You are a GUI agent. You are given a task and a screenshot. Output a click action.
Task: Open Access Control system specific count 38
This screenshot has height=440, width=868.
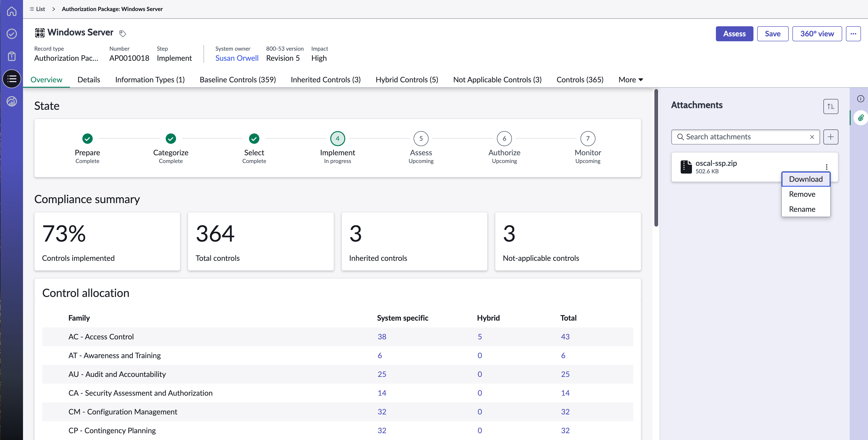click(382, 337)
